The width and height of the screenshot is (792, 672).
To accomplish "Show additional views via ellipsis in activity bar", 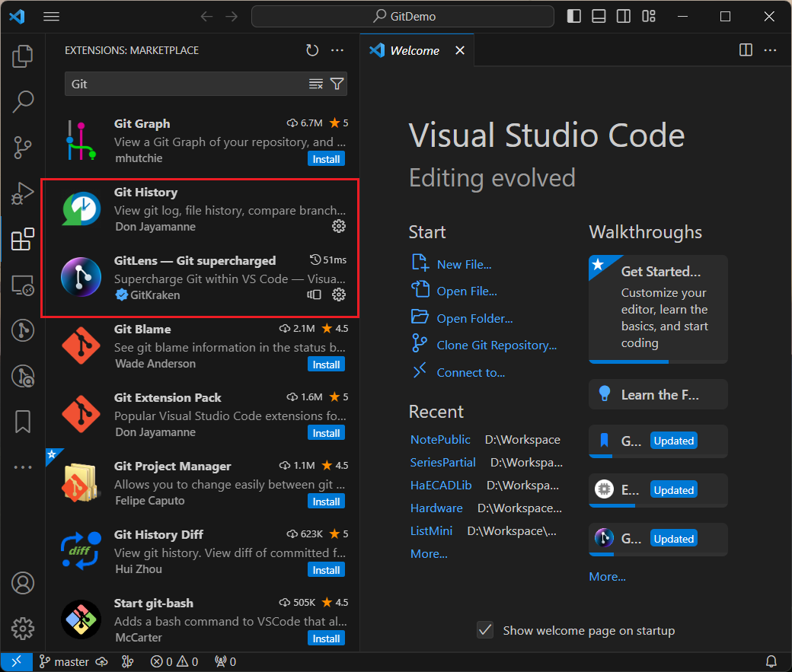I will 23,467.
